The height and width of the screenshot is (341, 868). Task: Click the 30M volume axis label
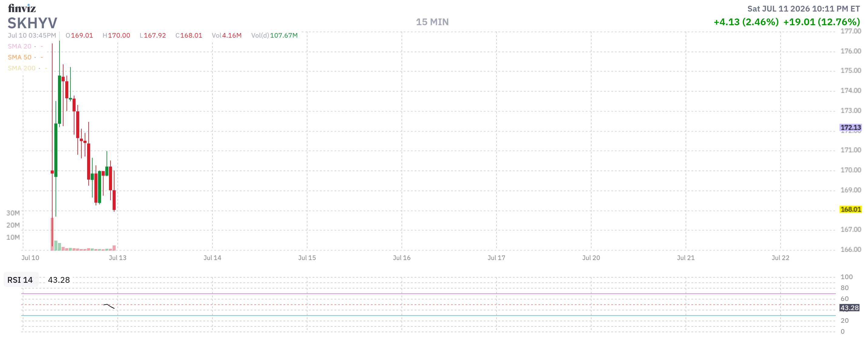13,213
